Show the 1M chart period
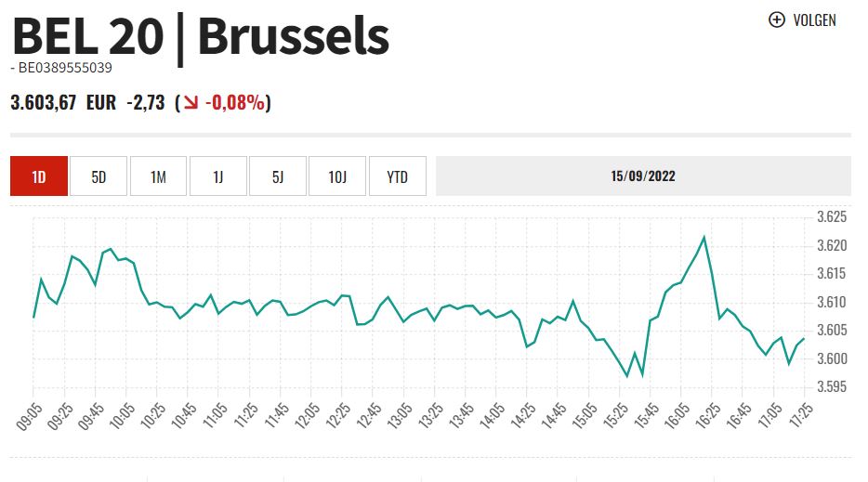 [x=158, y=176]
